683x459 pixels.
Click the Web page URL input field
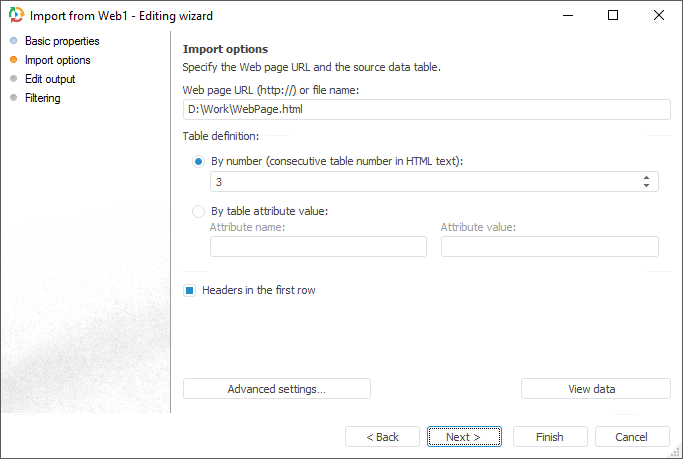pyautogui.click(x=426, y=110)
